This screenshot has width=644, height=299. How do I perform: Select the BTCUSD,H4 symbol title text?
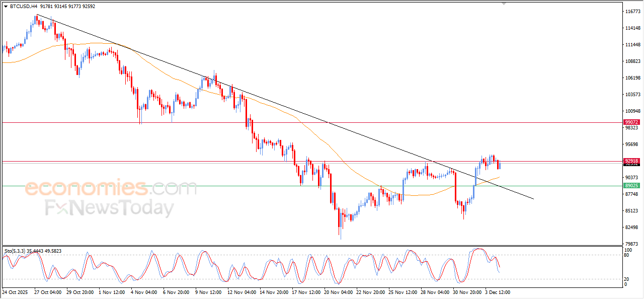click(x=23, y=7)
